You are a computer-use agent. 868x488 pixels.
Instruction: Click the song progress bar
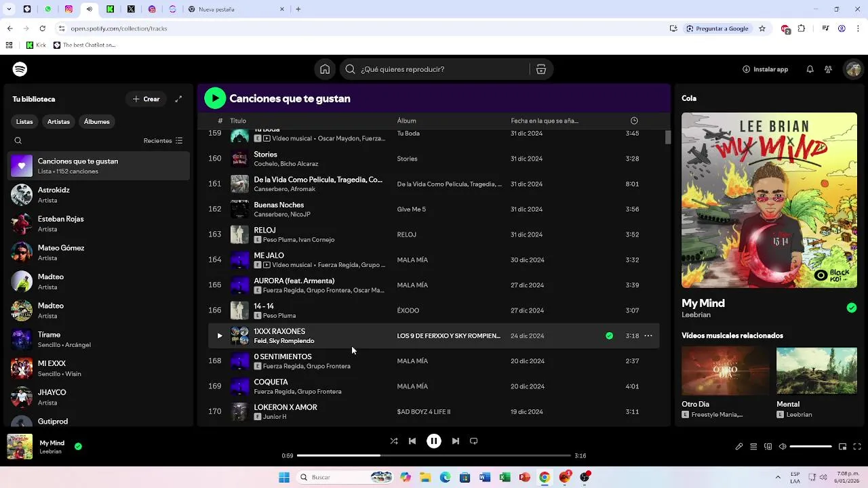434,455
